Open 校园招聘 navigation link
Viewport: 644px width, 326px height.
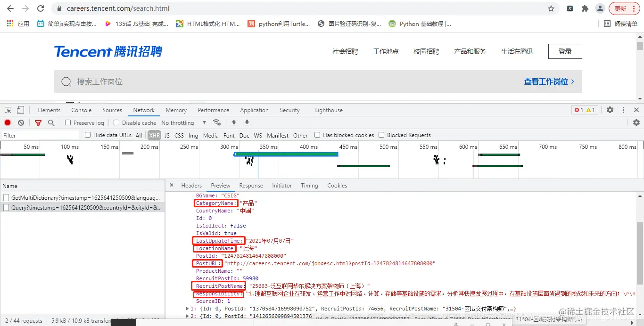426,51
